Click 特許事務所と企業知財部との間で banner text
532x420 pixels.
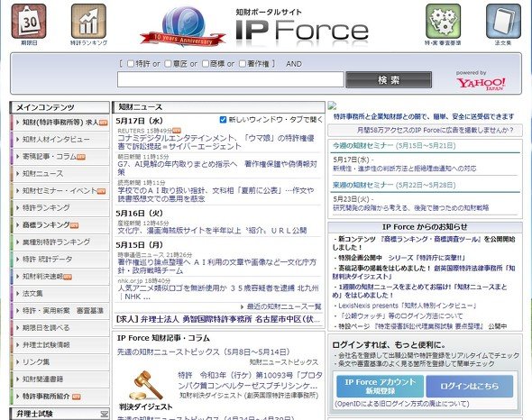click(x=424, y=116)
